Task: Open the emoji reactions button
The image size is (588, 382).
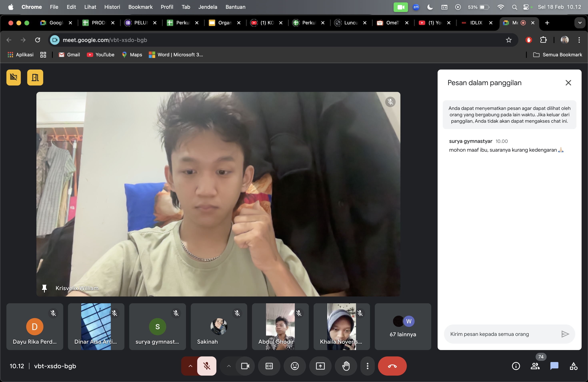Action: point(294,366)
